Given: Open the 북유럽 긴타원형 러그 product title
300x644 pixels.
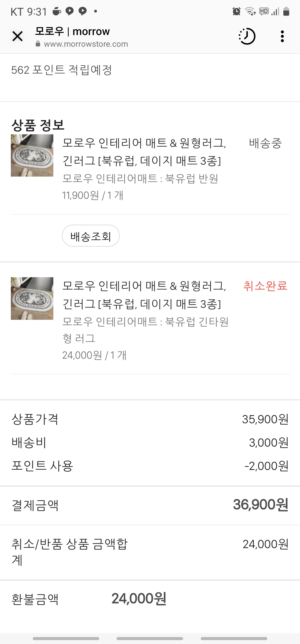Looking at the screenshot, I should point(144,295).
